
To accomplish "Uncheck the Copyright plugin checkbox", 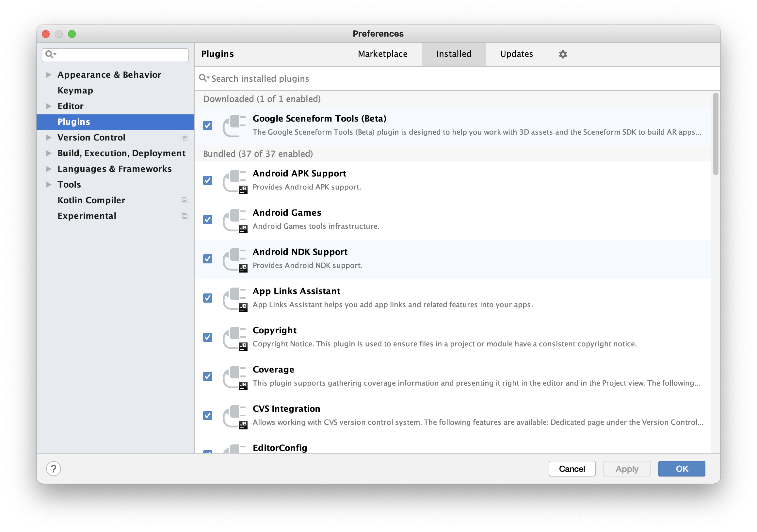I will coord(208,338).
